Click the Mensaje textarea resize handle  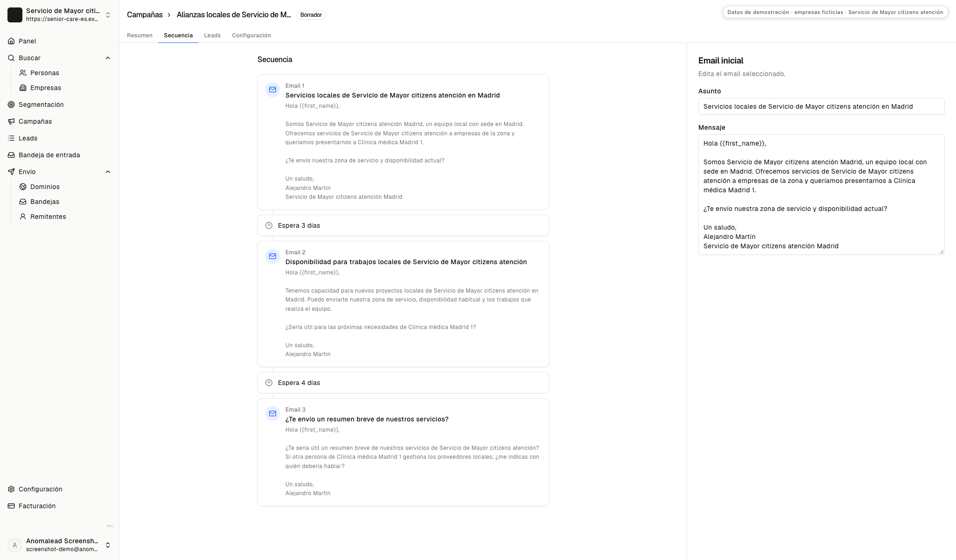point(941,251)
